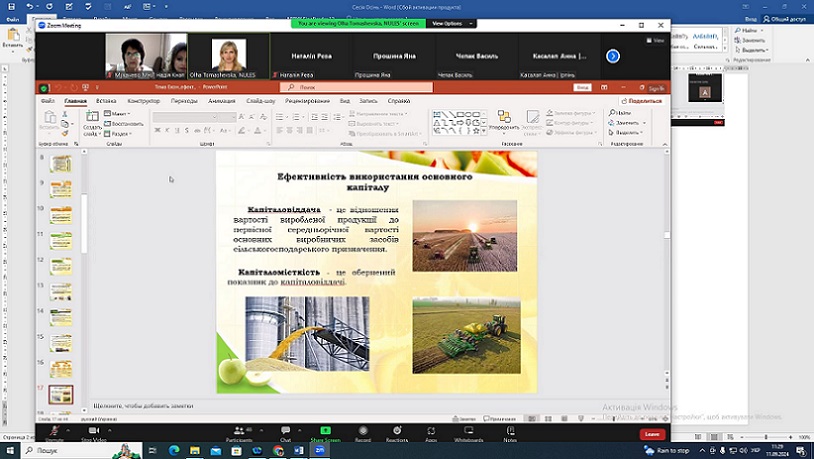Click Найти in the Editing group
The image size is (814, 459).
(x=620, y=113)
